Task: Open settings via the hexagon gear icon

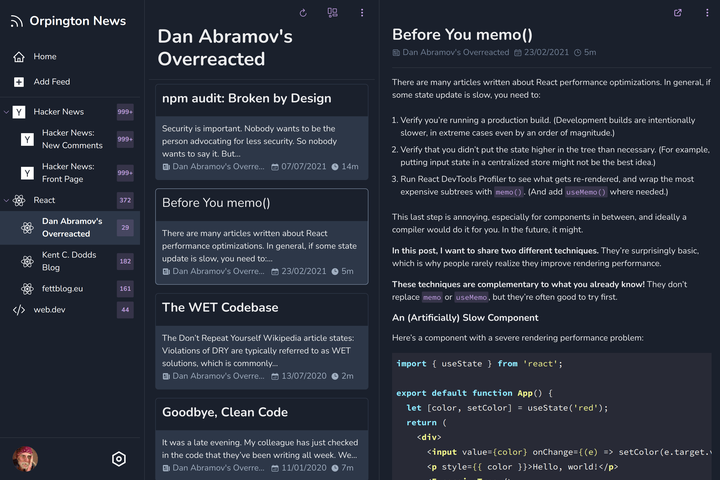Action: (119, 459)
